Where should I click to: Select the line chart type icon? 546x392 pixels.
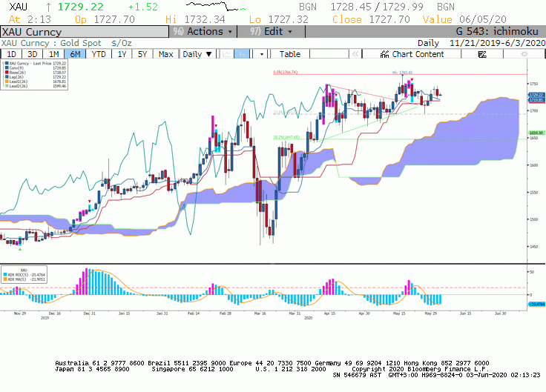227,54
